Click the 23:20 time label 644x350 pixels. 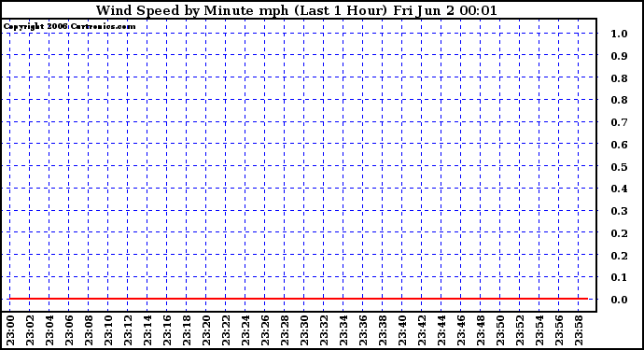[206, 330]
